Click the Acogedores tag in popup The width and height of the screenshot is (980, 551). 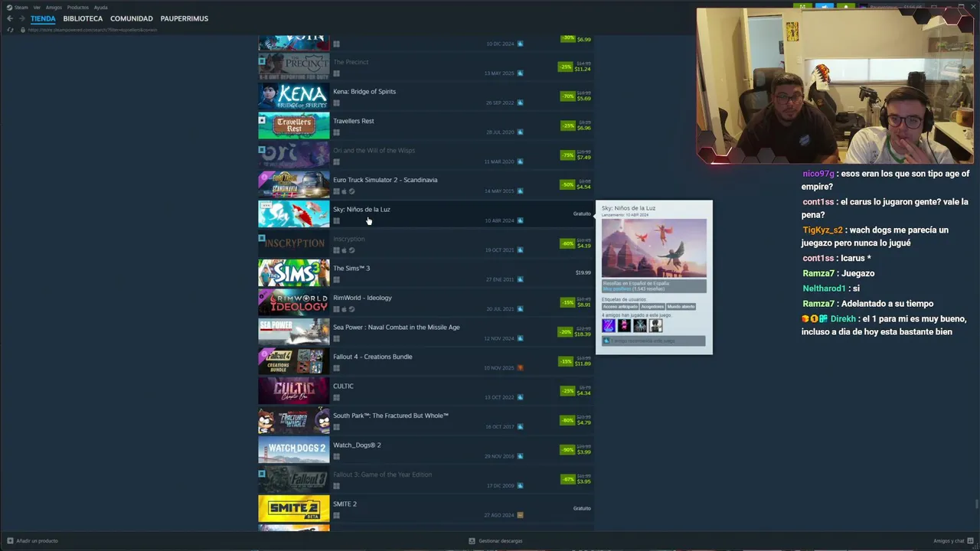(652, 306)
